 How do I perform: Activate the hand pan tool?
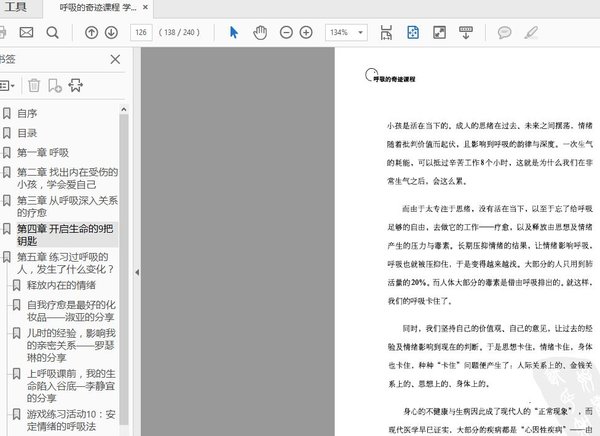point(260,33)
